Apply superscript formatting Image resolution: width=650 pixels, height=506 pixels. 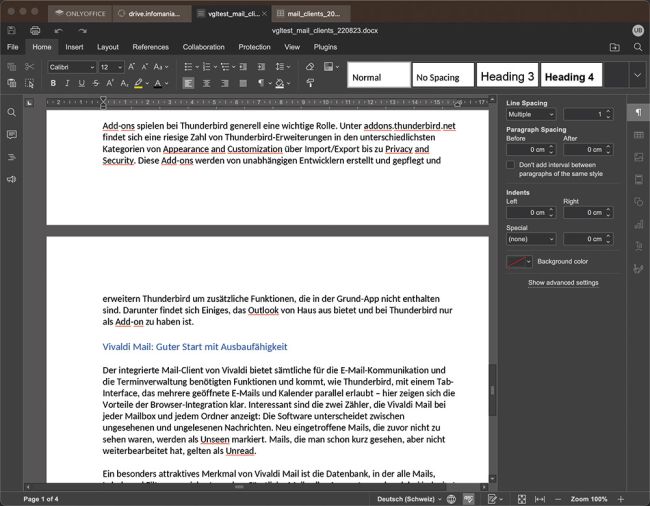(110, 83)
